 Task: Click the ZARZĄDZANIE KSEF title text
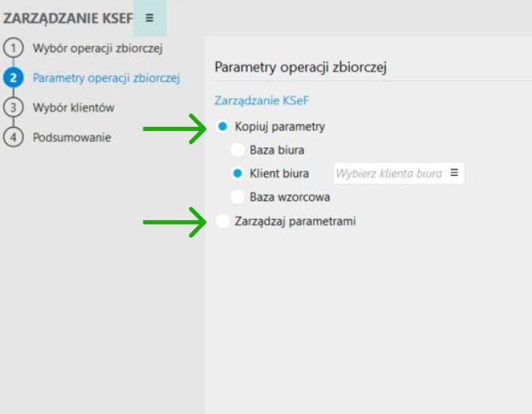[x=68, y=17]
